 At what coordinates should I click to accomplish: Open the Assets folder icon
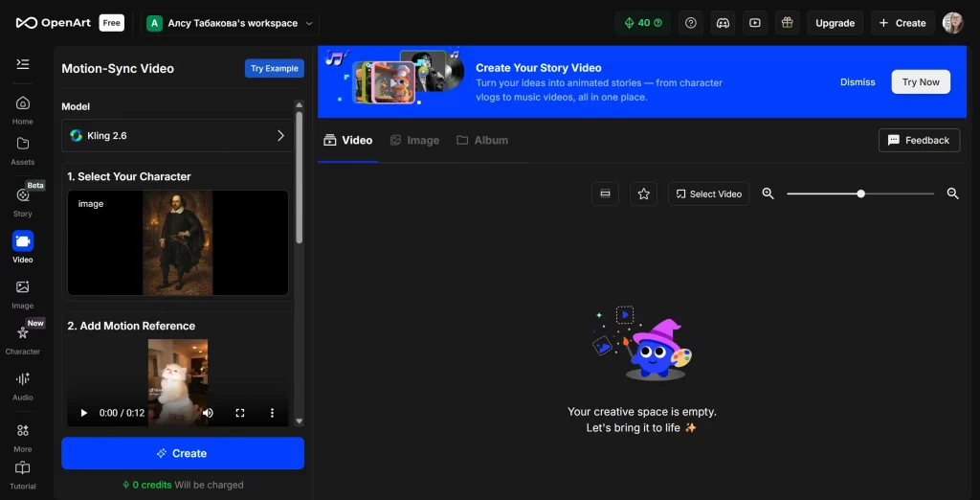point(23,144)
